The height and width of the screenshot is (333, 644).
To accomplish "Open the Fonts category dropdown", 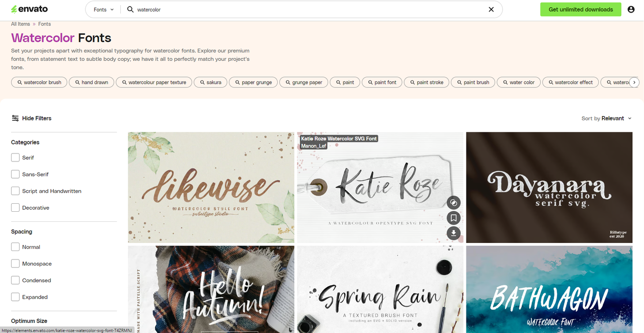I will tap(104, 10).
